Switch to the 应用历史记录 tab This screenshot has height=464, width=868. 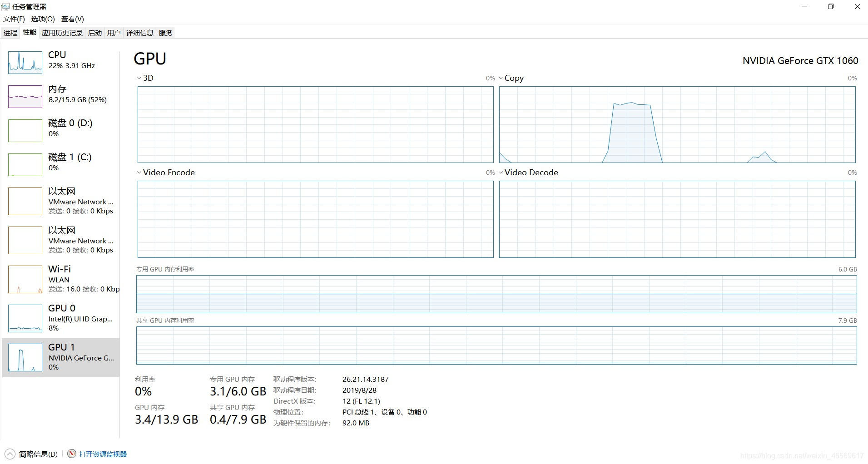click(x=62, y=33)
